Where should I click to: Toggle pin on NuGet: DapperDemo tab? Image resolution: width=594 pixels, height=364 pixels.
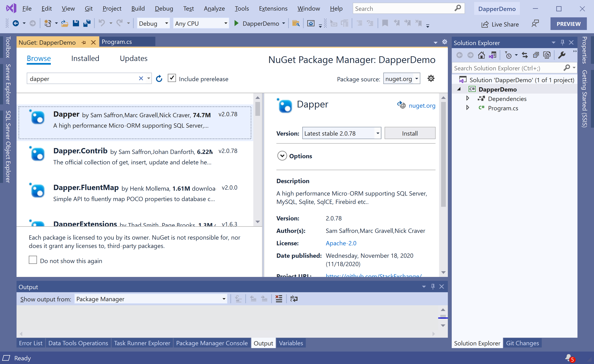coord(84,42)
